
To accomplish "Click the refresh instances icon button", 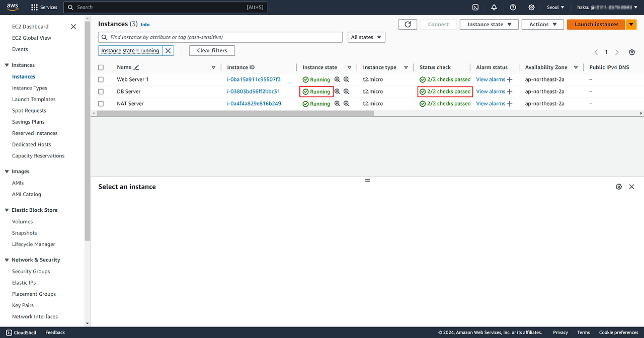I will pos(408,24).
